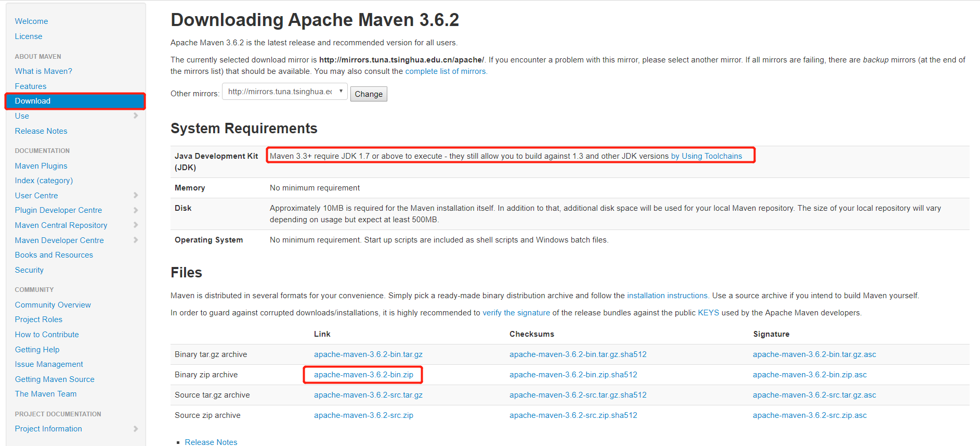Open The Maven Team link
Screen dimensions: 980x446
pyautogui.click(x=46, y=394)
